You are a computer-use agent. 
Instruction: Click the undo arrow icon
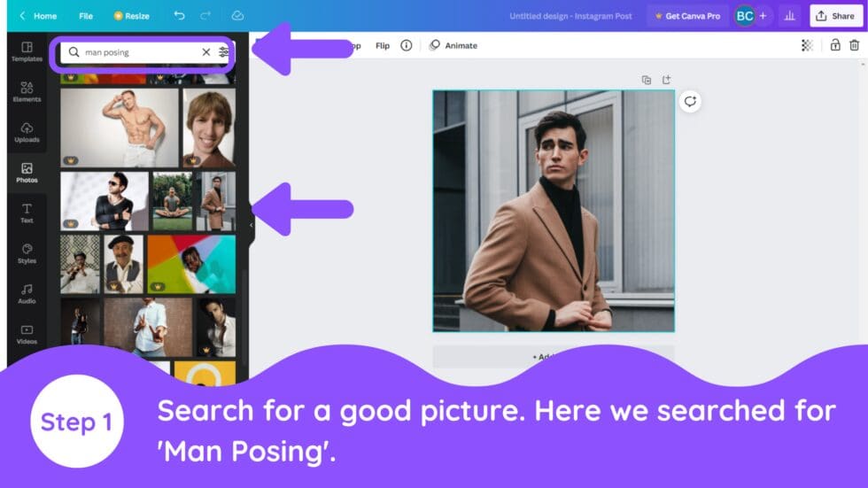click(180, 16)
